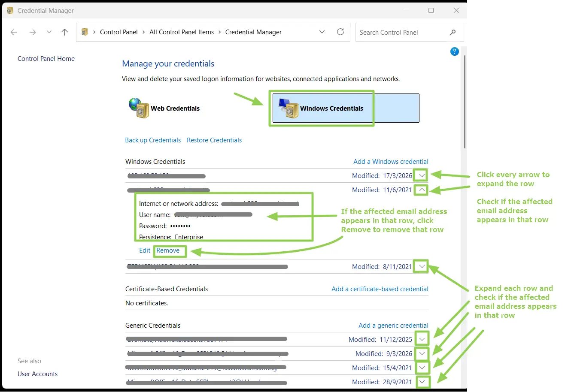Viewport: 565px width, 392px height.
Task: Select Control Panel in breadcrumb
Action: point(119,32)
